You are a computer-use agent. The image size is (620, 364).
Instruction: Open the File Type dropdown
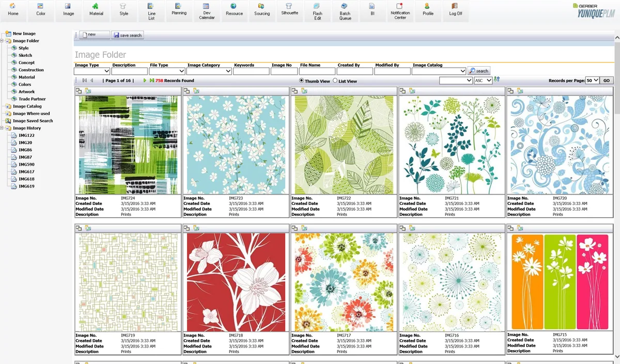167,71
